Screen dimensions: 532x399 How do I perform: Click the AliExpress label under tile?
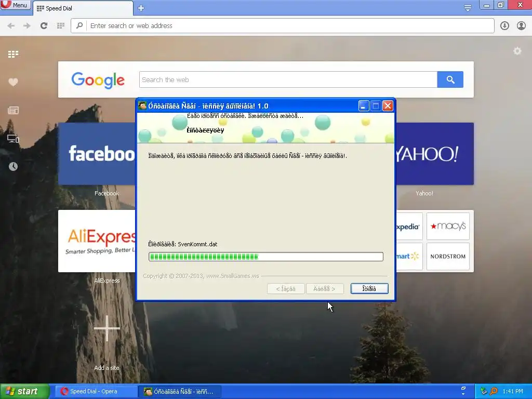tap(107, 281)
